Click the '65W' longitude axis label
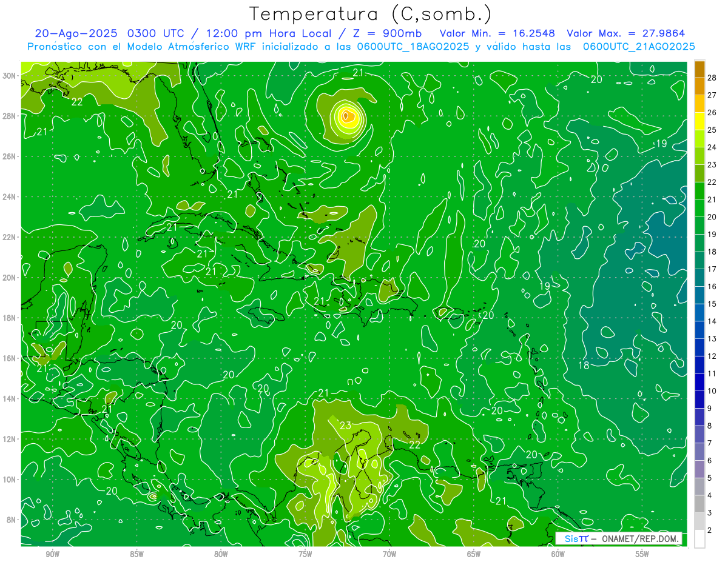This screenshot has height=562, width=728. [474, 554]
